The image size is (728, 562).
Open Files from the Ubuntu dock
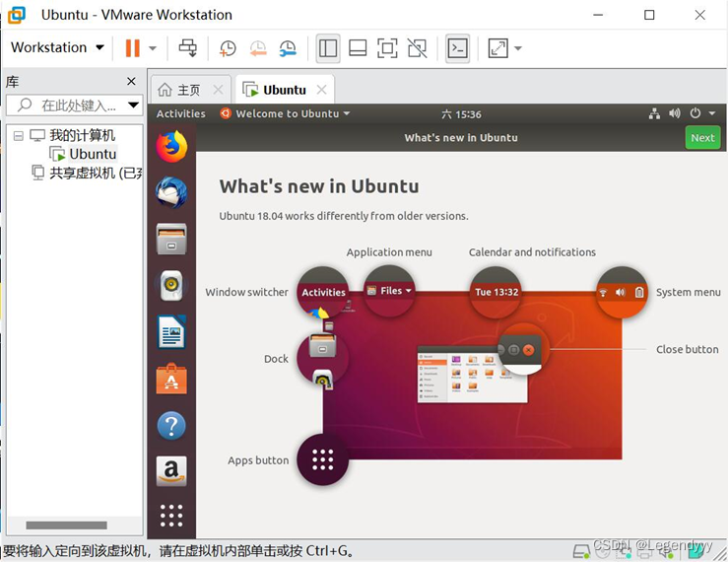click(x=171, y=239)
